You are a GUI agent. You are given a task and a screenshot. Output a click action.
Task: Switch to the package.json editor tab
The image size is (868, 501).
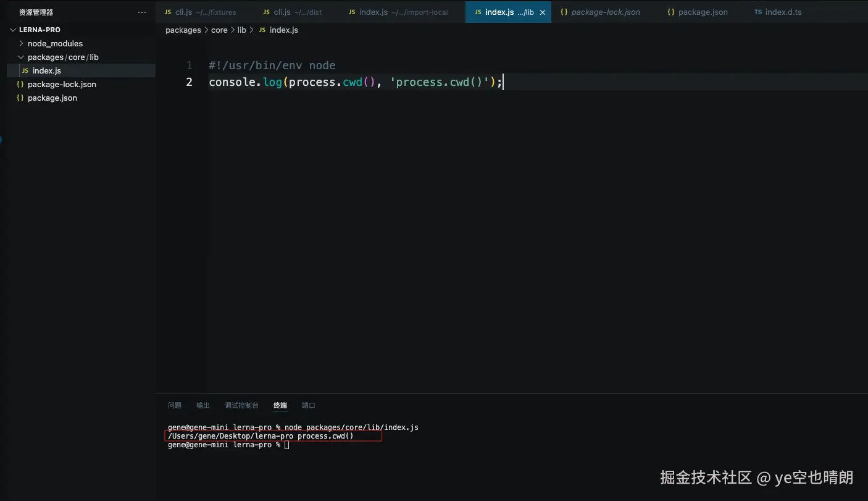click(698, 12)
